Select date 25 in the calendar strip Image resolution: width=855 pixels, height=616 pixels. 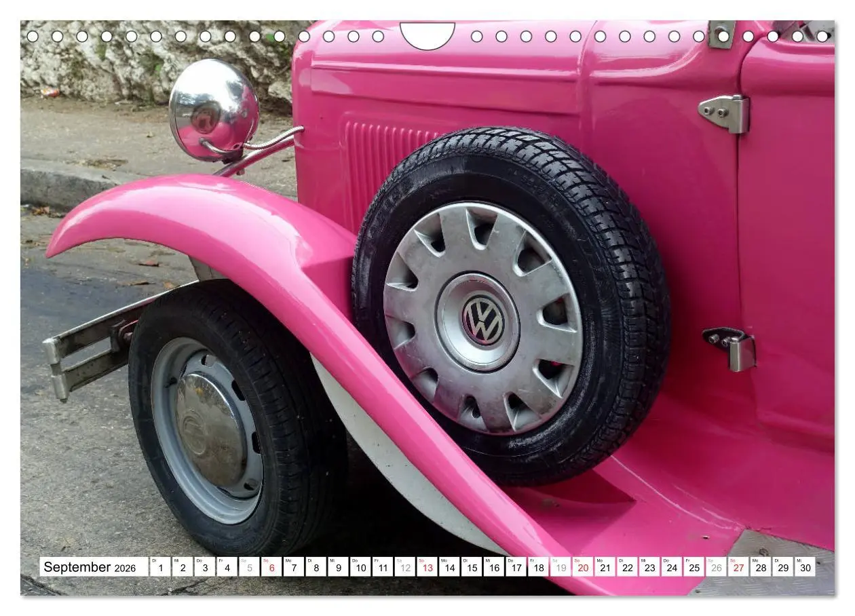(x=693, y=567)
